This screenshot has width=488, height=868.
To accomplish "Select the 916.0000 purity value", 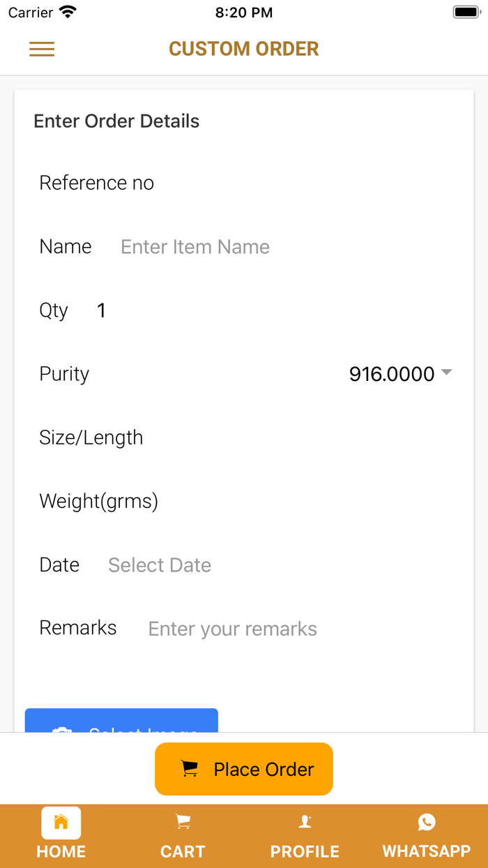I will pyautogui.click(x=391, y=374).
